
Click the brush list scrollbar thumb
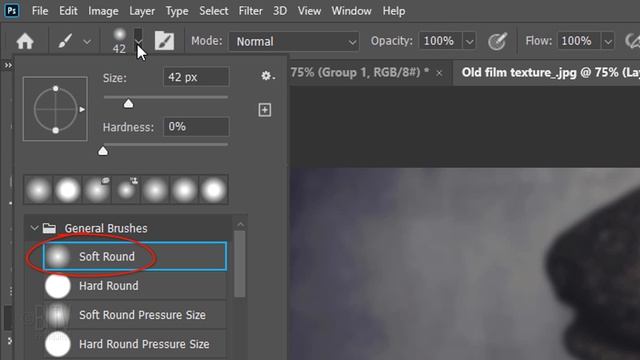click(240, 264)
